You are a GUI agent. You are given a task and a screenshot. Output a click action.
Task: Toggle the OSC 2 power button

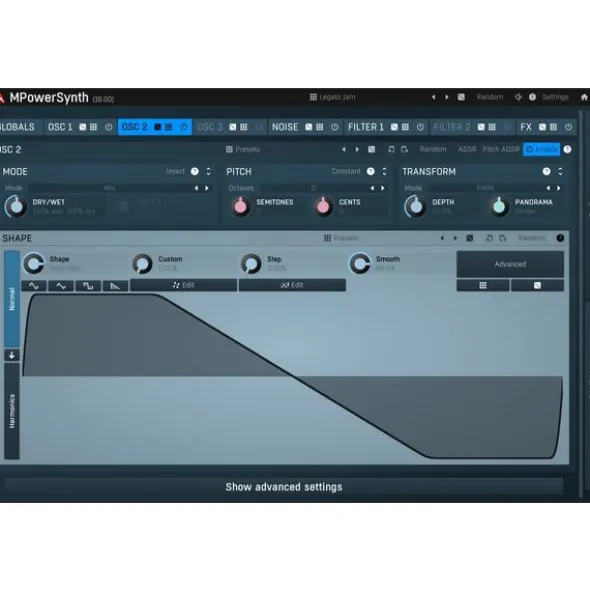click(x=184, y=127)
